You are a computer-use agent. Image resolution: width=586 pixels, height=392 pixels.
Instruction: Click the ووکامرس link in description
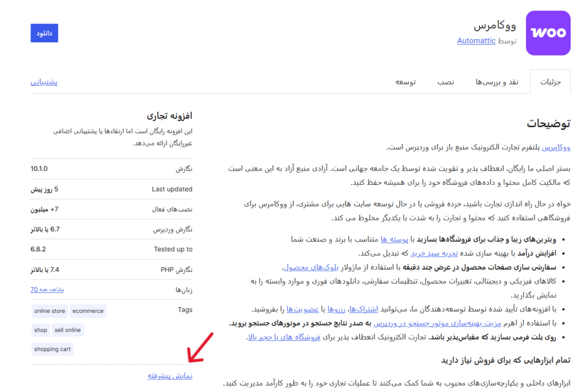point(556,148)
